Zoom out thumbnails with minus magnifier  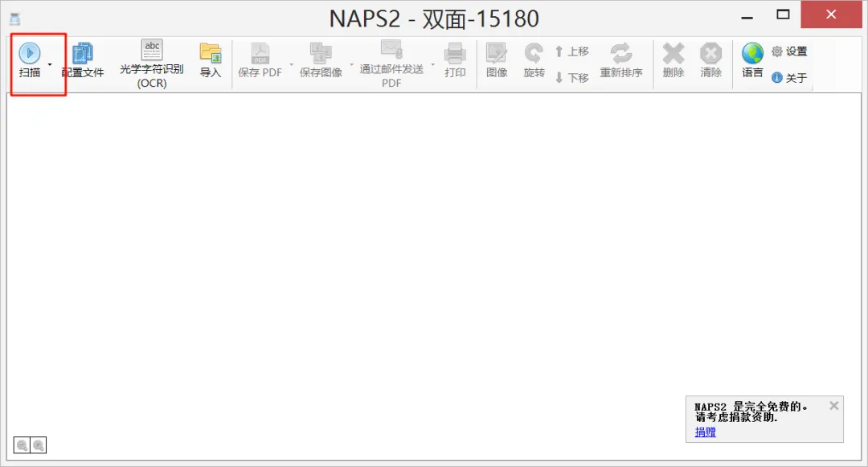(23, 444)
